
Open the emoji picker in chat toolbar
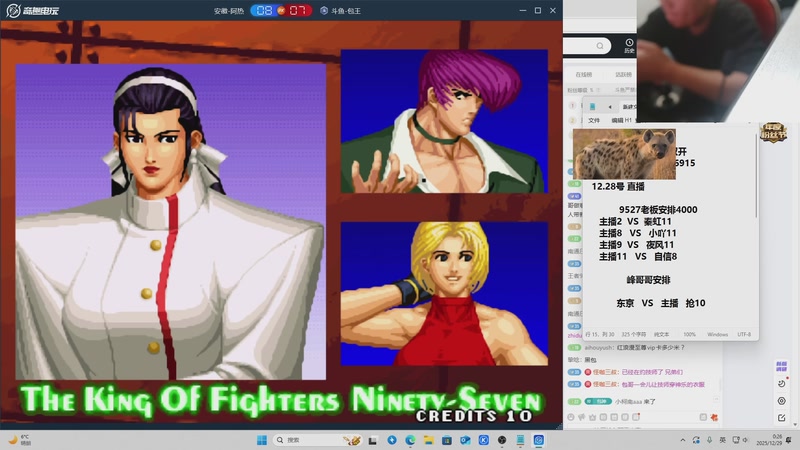[571, 417]
